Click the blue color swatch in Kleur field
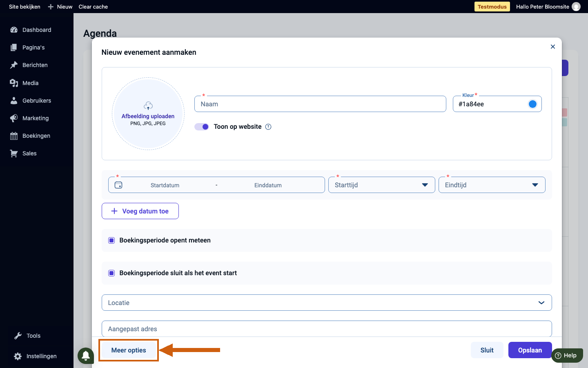Screen dimensions: 588x368 [x=532, y=104]
